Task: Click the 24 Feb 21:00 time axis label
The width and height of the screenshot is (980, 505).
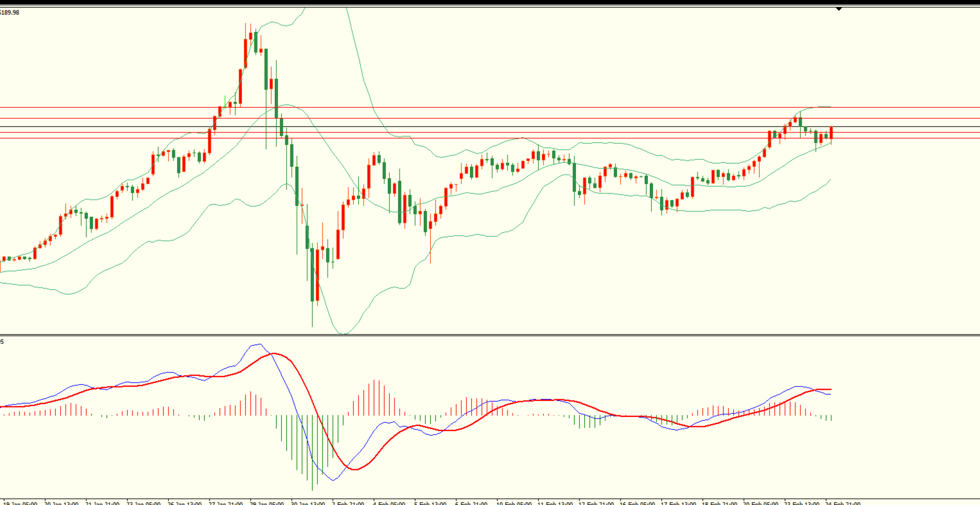Action: click(x=843, y=502)
